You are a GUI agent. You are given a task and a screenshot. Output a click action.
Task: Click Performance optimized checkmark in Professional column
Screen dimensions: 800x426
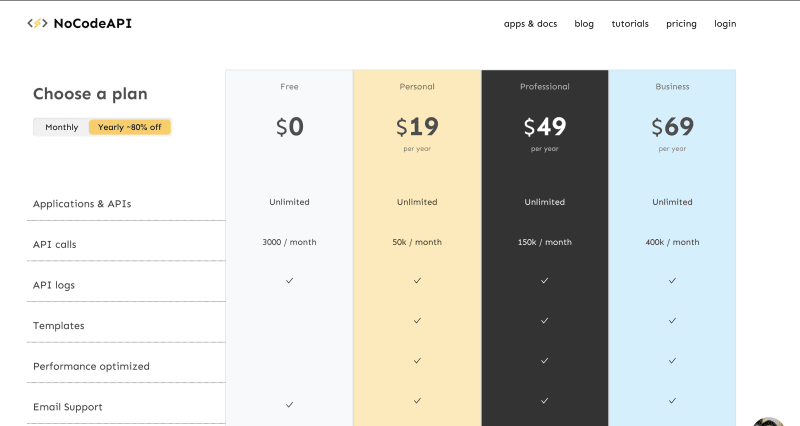[544, 361]
